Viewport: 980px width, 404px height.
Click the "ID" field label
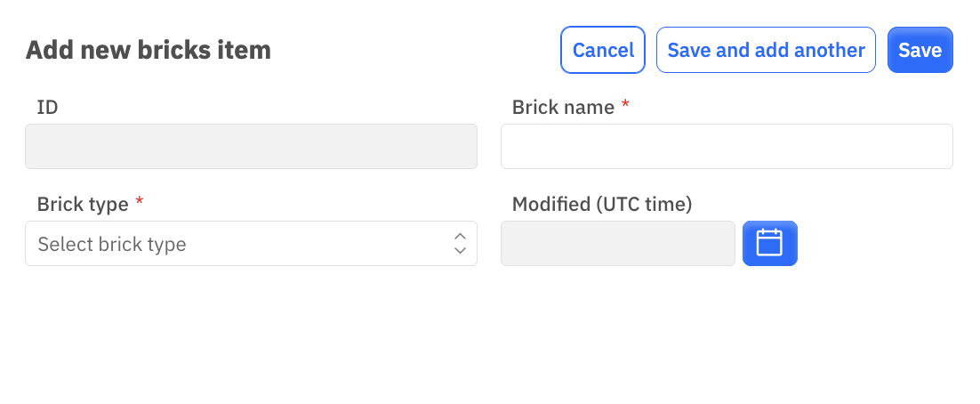point(47,108)
